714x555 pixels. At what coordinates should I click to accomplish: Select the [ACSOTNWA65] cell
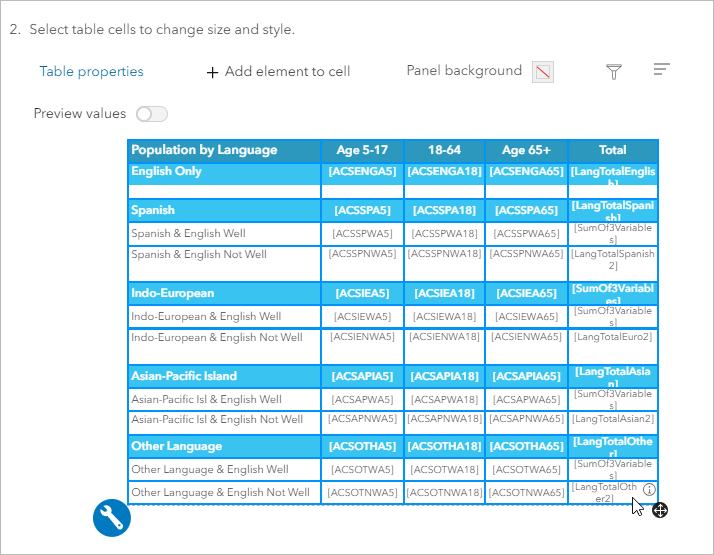[526, 493]
